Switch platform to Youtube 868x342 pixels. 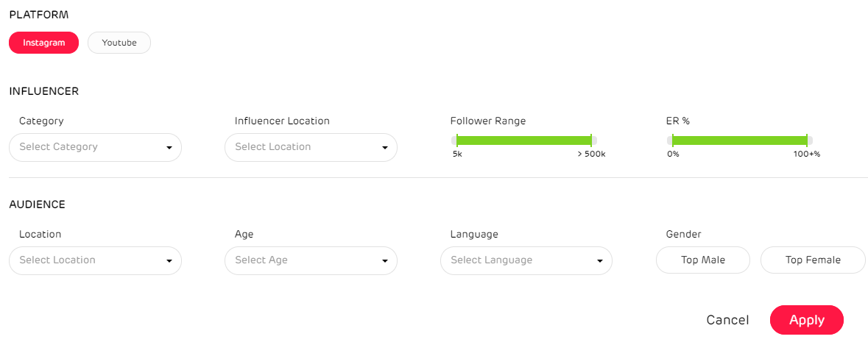[x=119, y=43]
